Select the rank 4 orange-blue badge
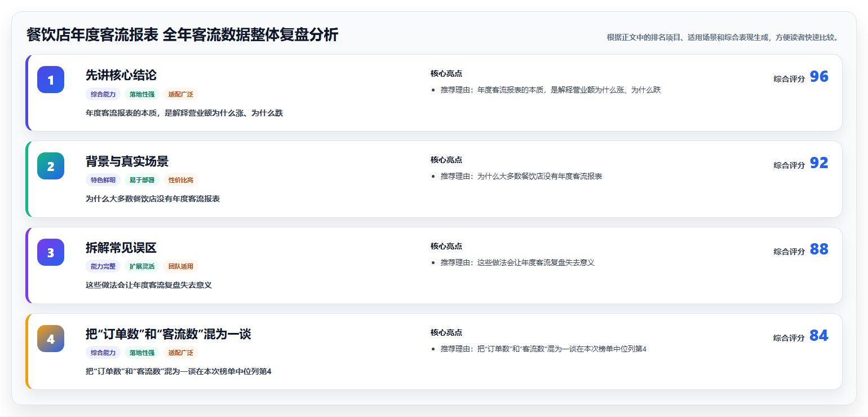 click(51, 339)
